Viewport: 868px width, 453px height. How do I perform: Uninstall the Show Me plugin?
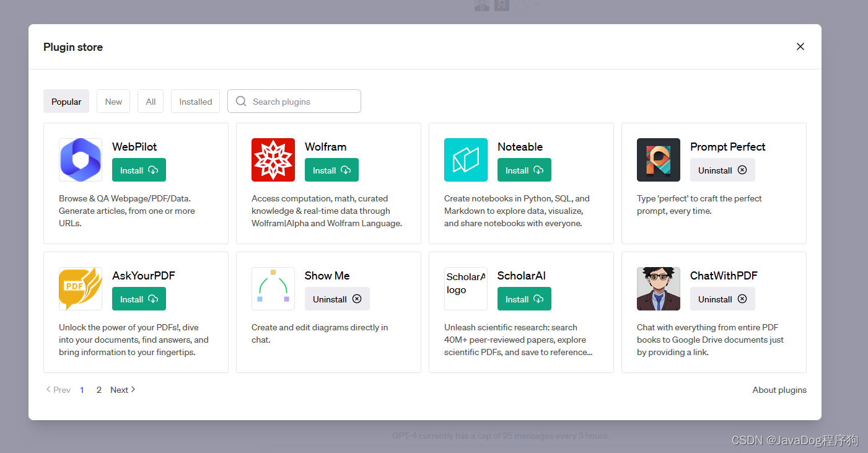pos(337,299)
